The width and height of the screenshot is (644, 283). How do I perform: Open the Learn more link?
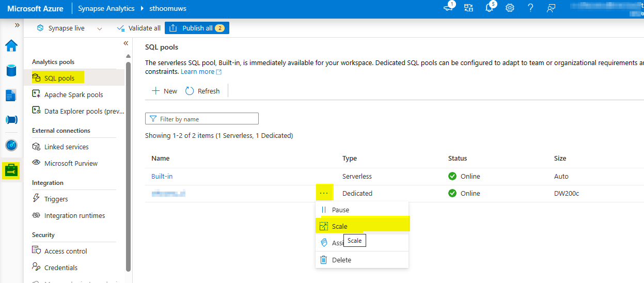click(x=201, y=72)
